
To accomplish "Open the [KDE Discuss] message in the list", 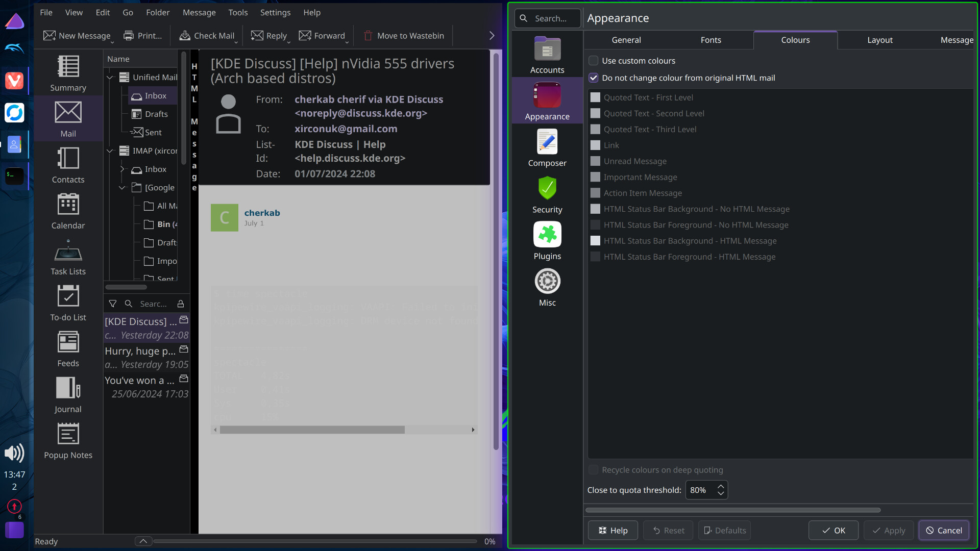I will tap(146, 328).
